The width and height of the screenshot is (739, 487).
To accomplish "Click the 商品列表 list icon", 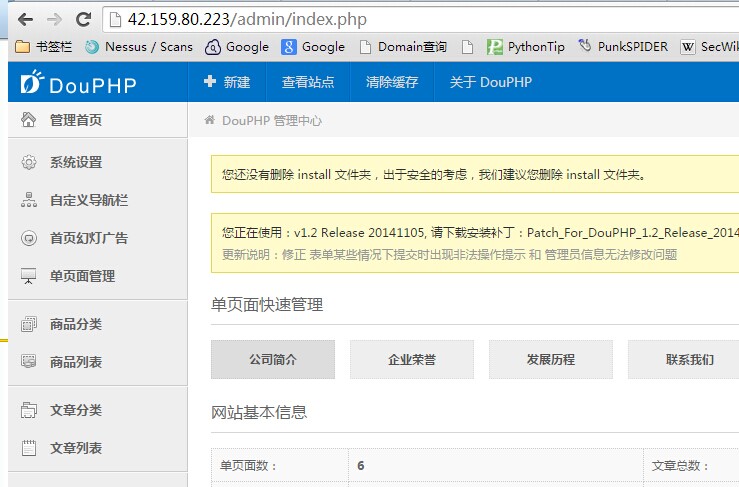I will pos(29,362).
